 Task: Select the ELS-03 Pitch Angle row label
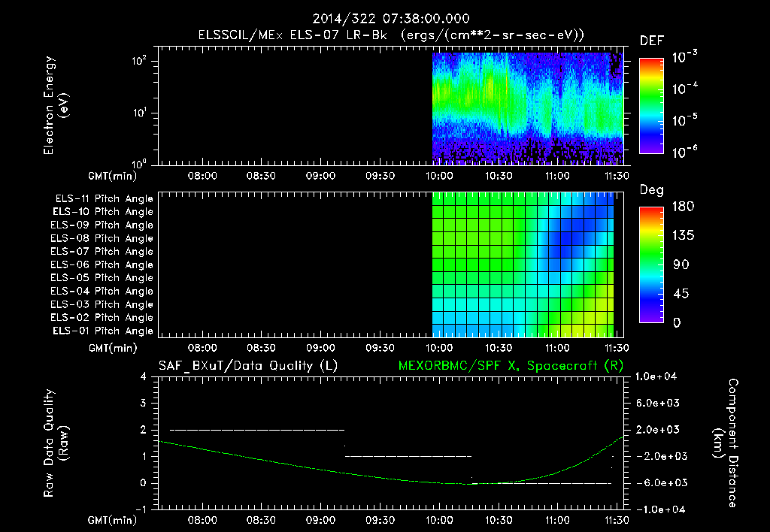[x=102, y=304]
